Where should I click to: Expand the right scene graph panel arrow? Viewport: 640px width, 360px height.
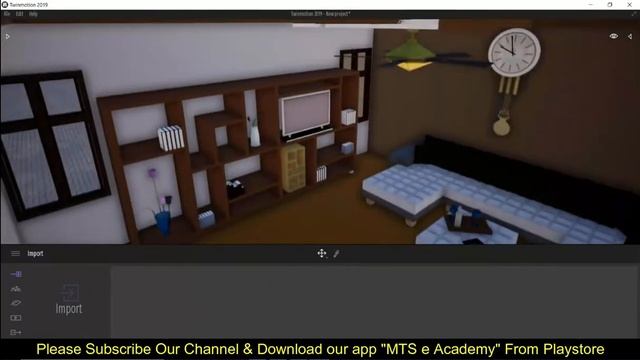[x=630, y=36]
